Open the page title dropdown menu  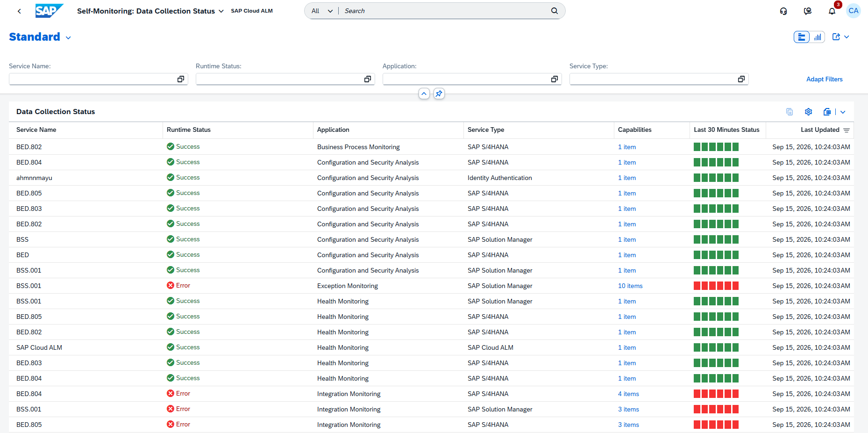[221, 11]
